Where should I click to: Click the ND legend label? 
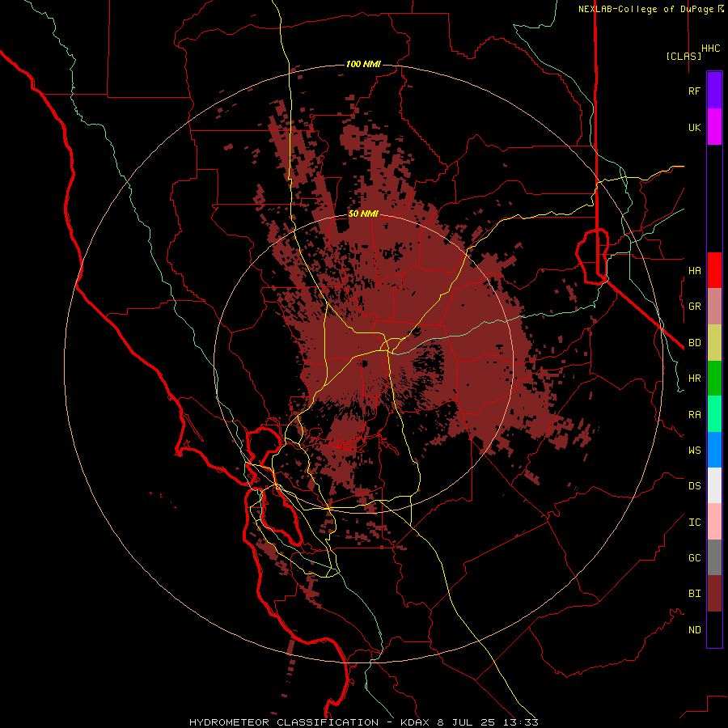[x=695, y=630]
